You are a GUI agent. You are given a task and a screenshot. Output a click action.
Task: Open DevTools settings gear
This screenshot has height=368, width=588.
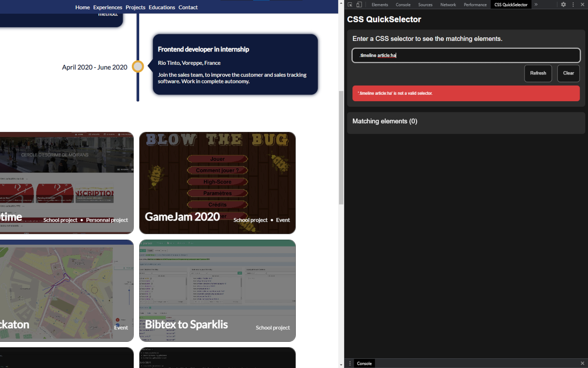pos(564,5)
